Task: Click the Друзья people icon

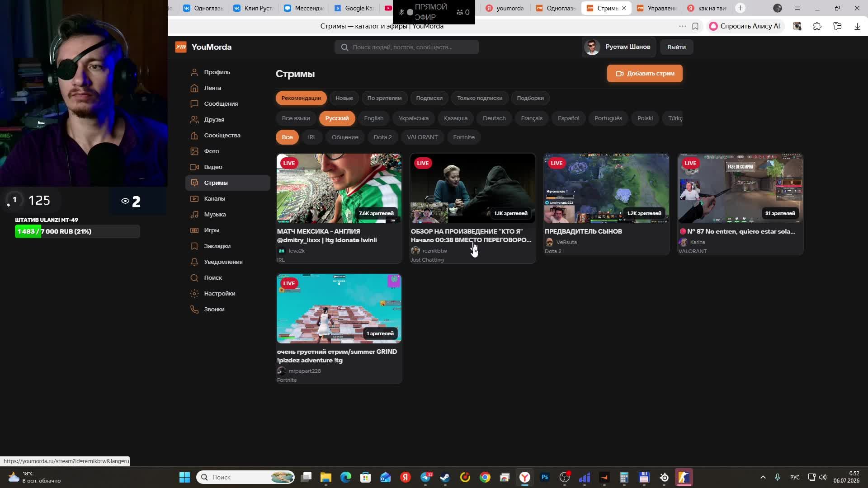Action: 194,120
